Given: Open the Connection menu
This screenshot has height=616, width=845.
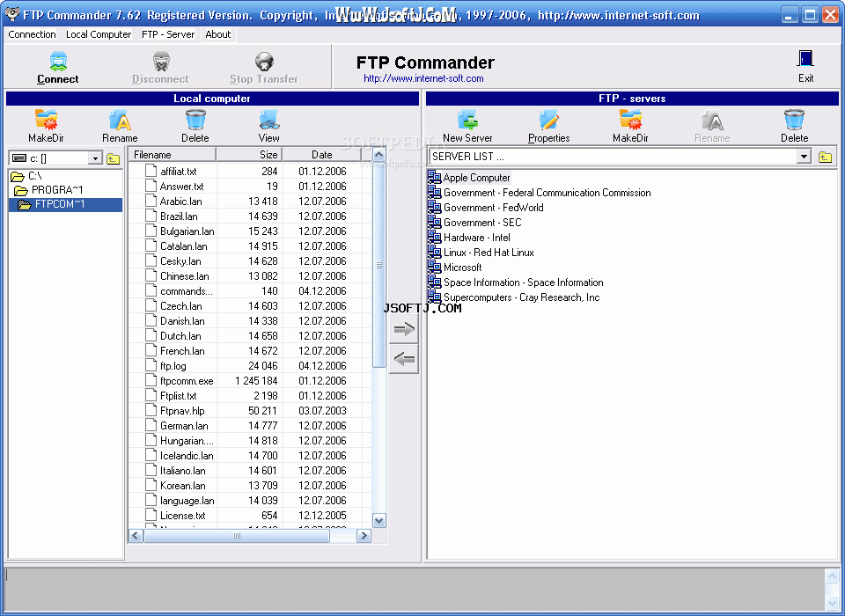Looking at the screenshot, I should (32, 34).
